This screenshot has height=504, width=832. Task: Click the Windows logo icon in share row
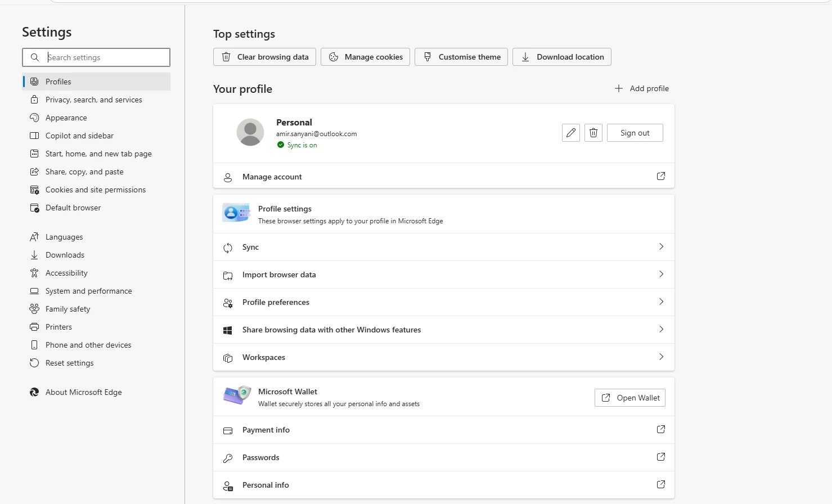(228, 330)
